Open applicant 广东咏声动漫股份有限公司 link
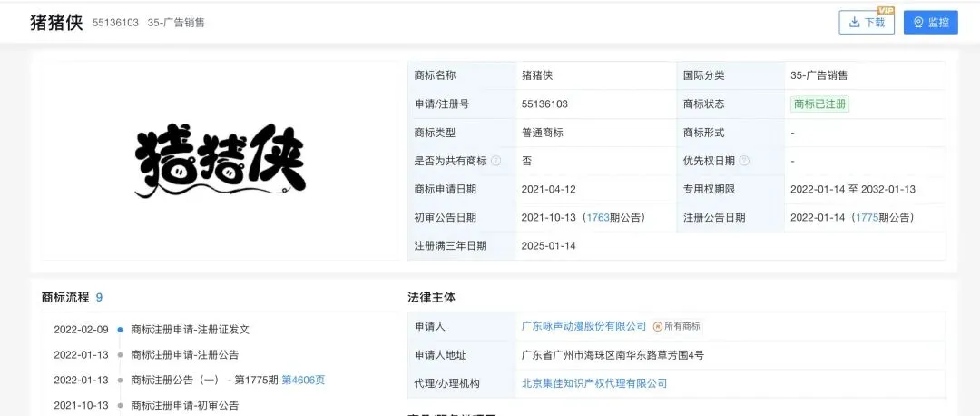This screenshot has height=416, width=980. click(x=583, y=326)
